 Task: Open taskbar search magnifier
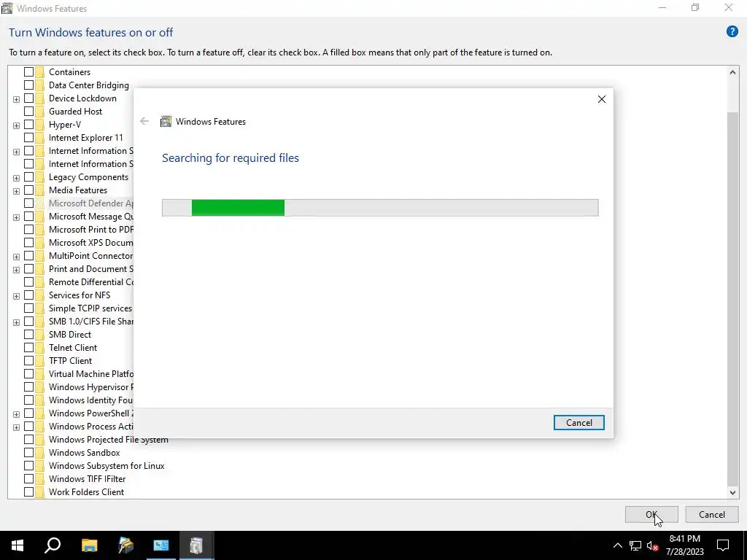pyautogui.click(x=53, y=545)
